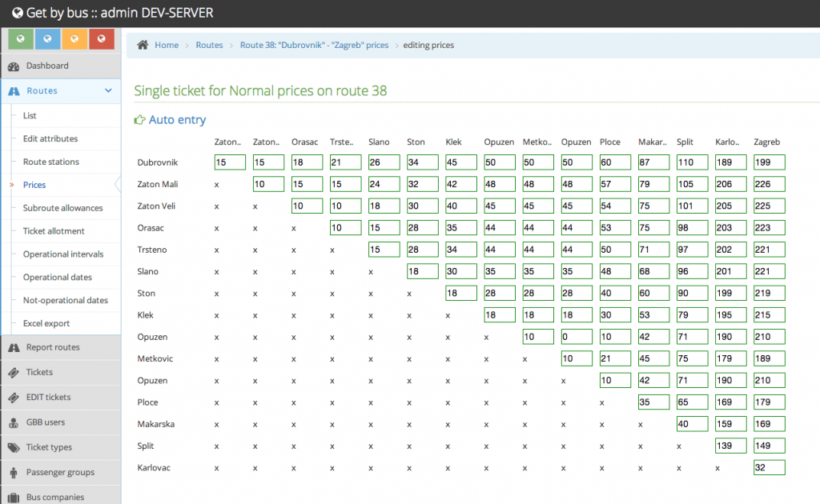
Task: Open Operational intervals in sidebar
Action: tap(63, 254)
